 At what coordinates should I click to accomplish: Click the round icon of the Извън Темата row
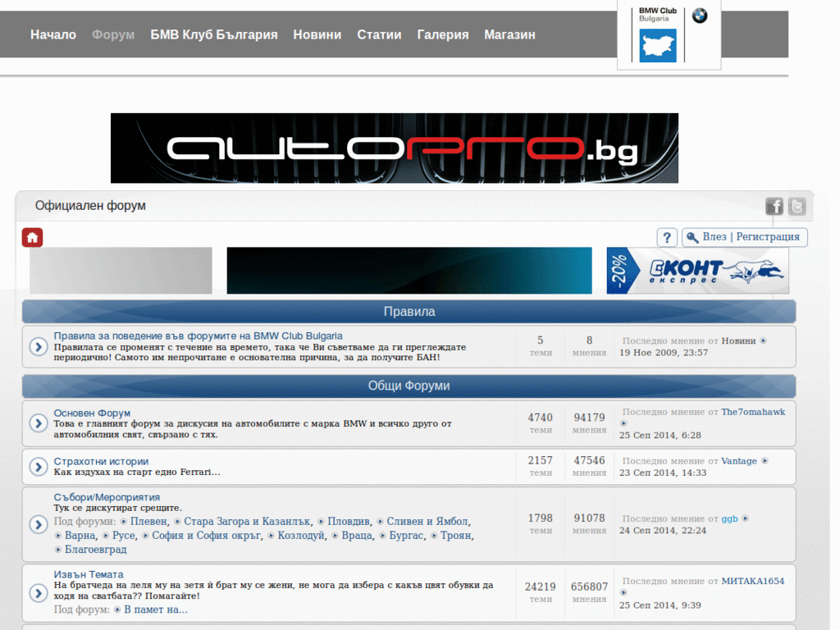coord(39,592)
